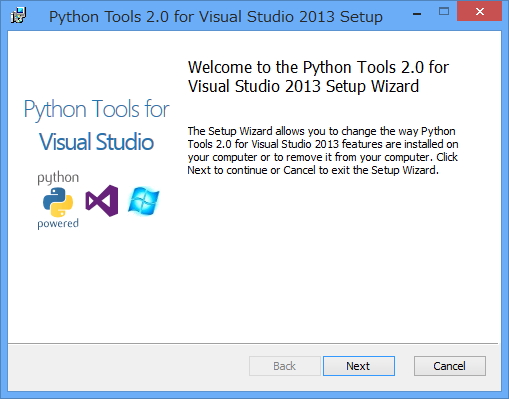
Task: Close the setup wizard window
Action: point(480,12)
